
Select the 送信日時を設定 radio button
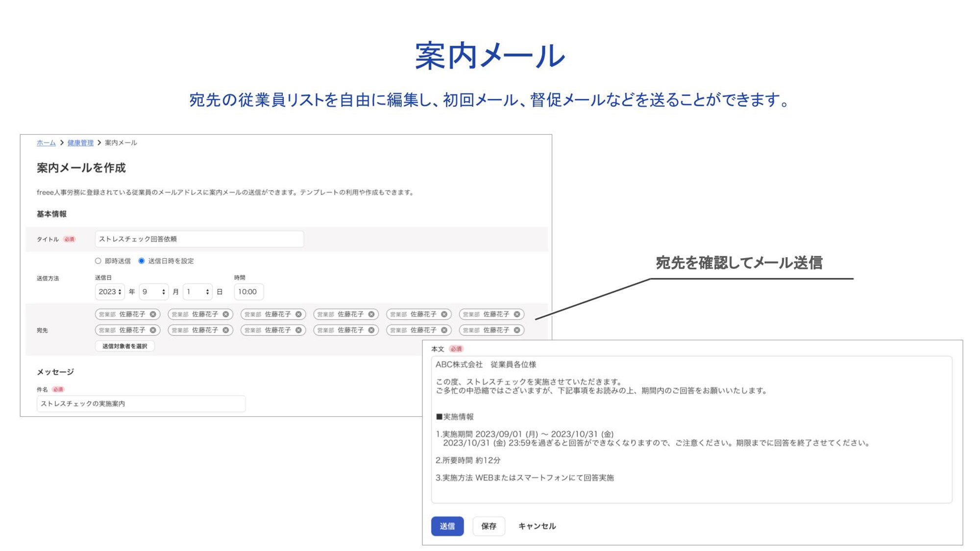[142, 261]
